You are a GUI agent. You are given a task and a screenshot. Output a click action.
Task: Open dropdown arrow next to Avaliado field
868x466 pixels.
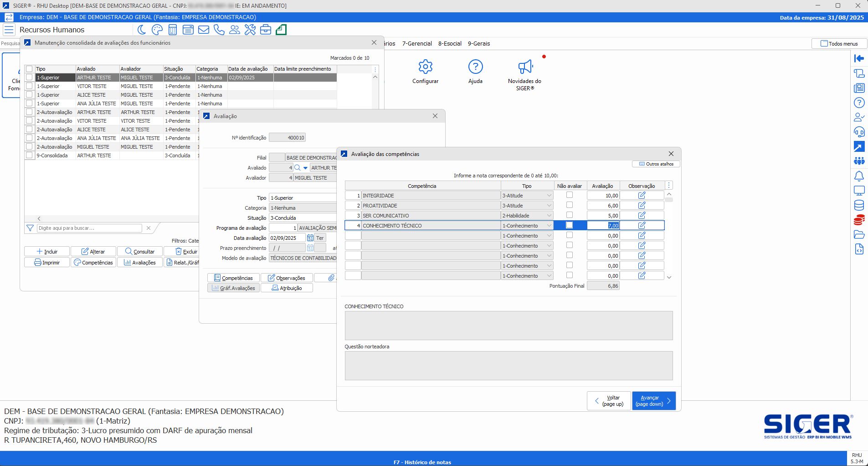[305, 168]
